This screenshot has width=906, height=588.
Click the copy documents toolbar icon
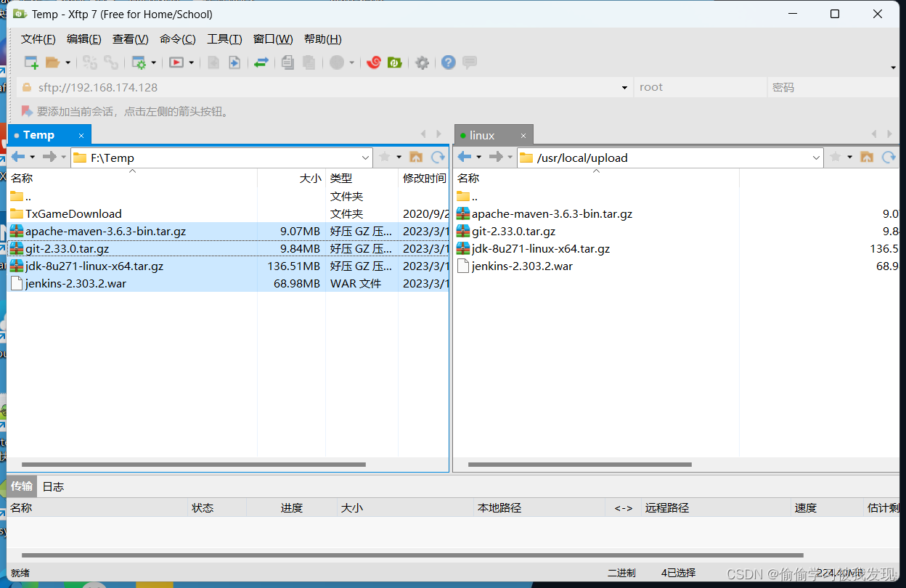point(287,62)
